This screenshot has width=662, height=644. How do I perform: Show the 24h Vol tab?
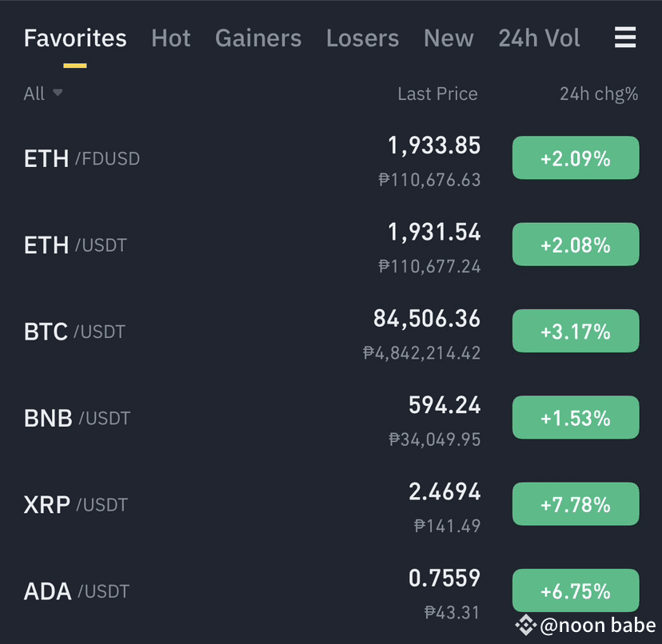coord(539,38)
